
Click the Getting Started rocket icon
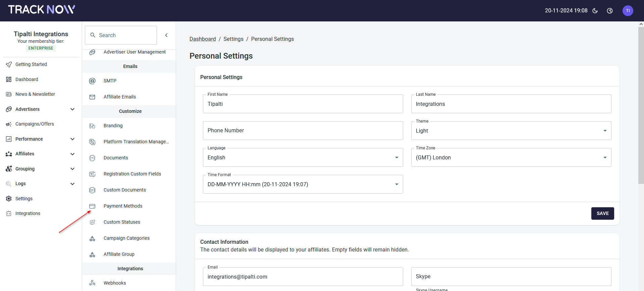click(9, 64)
